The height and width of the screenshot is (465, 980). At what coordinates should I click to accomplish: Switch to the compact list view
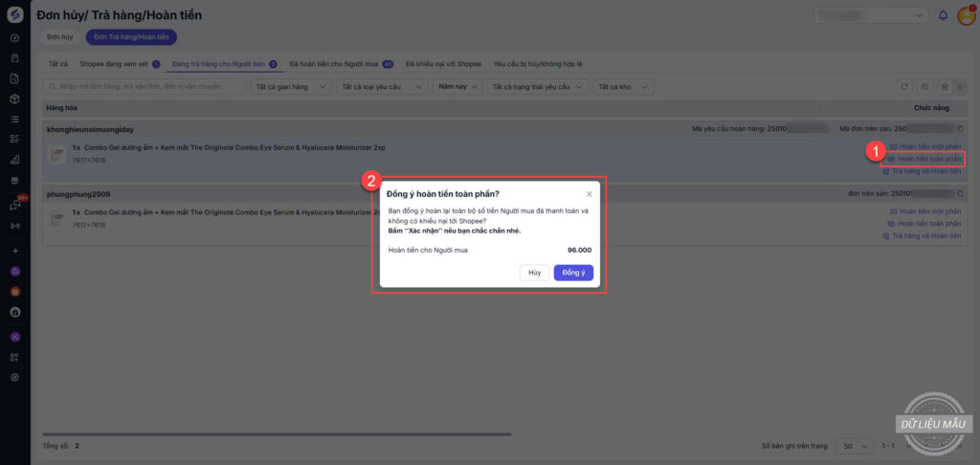[x=959, y=87]
